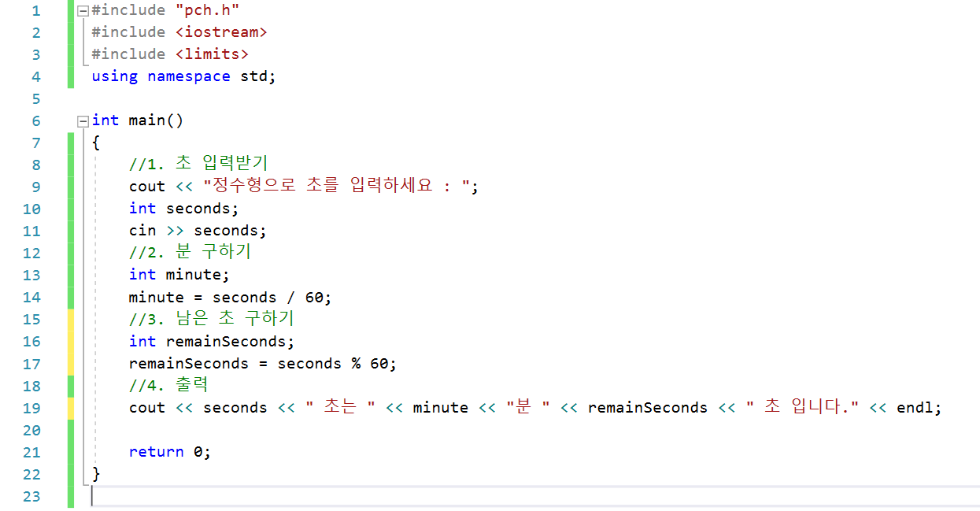Click on 'int seconds;' declaration
Screen dimensions: 980x511
(x=184, y=209)
